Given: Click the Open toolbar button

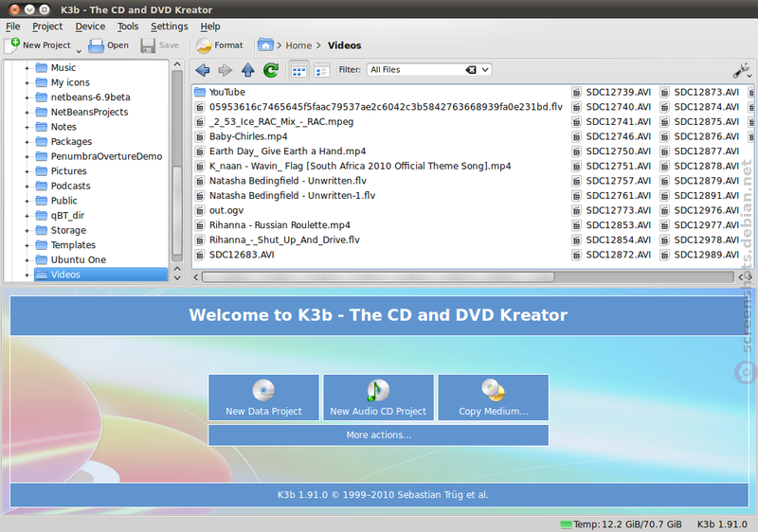Looking at the screenshot, I should 109,45.
